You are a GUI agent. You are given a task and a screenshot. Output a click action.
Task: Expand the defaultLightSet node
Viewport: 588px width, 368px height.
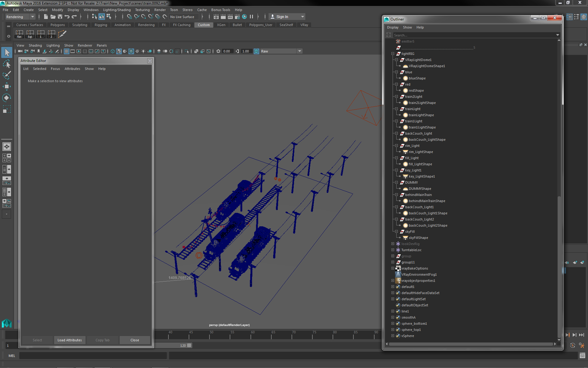tap(393, 299)
